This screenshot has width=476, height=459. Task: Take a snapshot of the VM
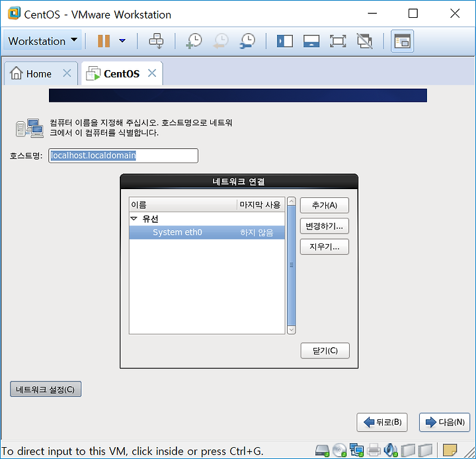194,41
